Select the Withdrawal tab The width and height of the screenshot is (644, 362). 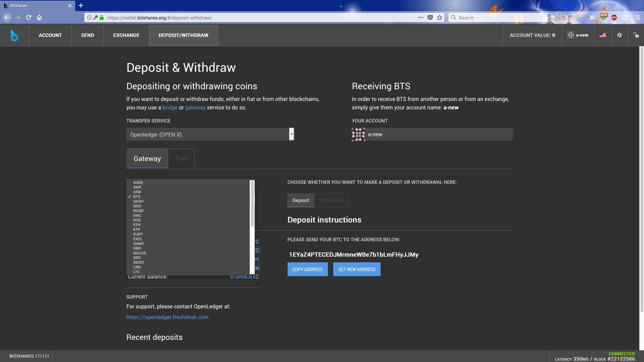coord(331,200)
